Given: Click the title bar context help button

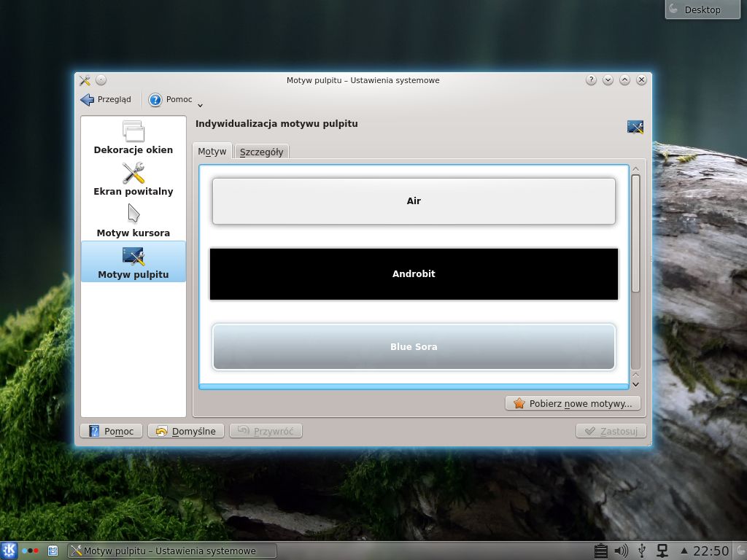Looking at the screenshot, I should pos(591,80).
